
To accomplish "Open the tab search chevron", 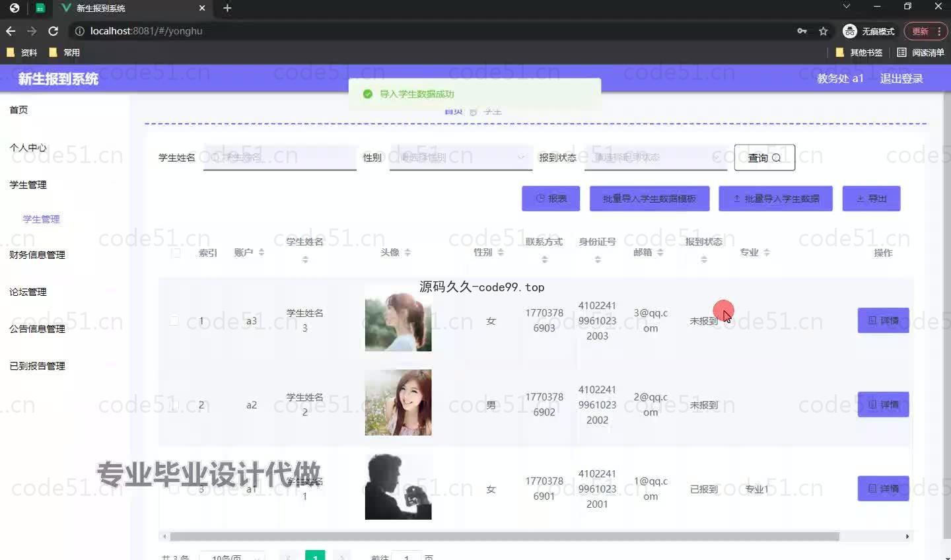I will click(x=846, y=7).
